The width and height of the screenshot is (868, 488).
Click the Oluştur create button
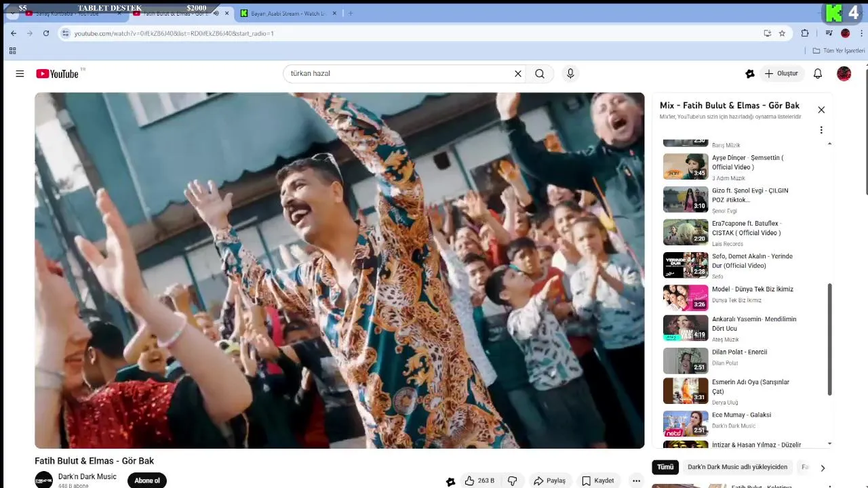click(782, 74)
